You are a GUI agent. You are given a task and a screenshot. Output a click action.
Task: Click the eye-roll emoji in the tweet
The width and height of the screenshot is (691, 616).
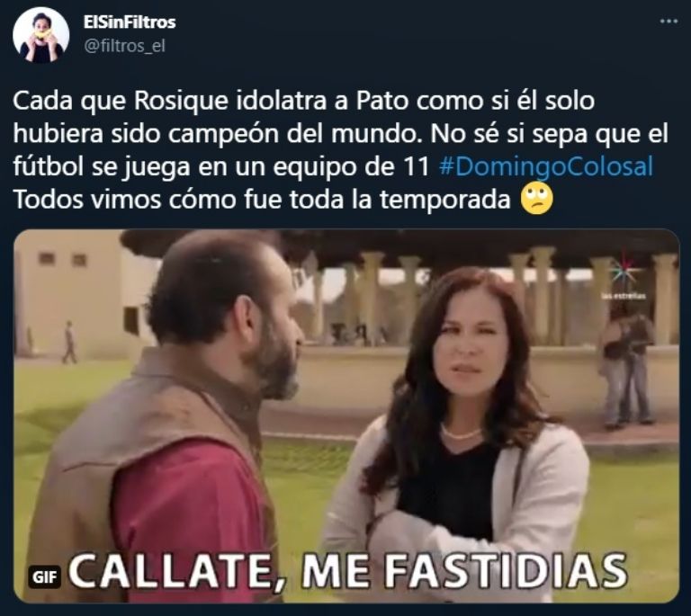(537, 199)
